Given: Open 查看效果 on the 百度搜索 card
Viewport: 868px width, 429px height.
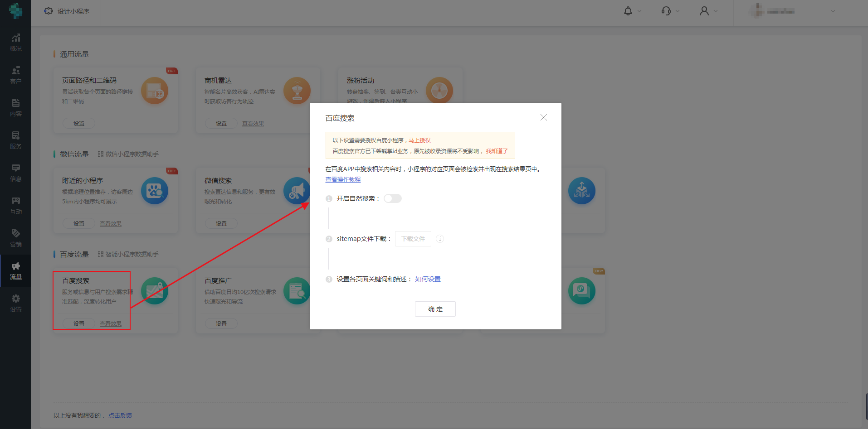Looking at the screenshot, I should [x=111, y=324].
